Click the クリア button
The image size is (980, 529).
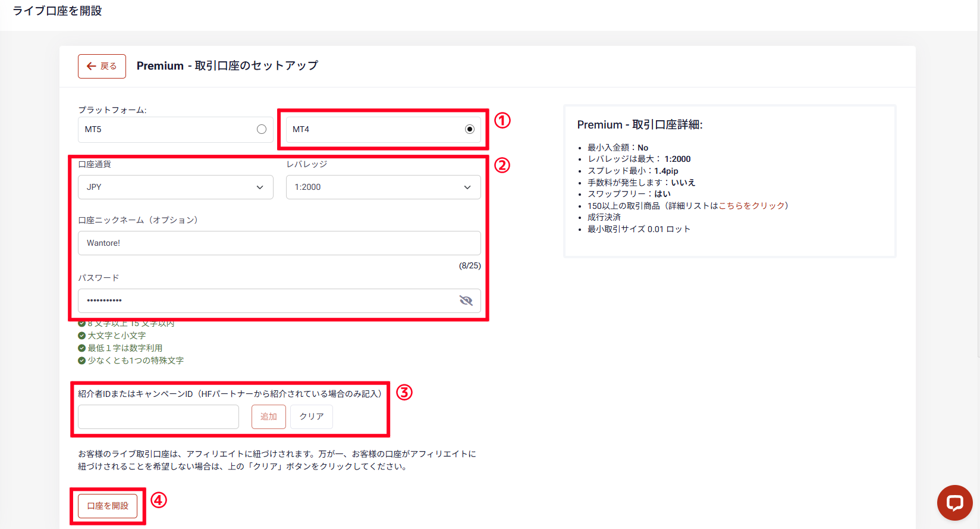point(312,417)
